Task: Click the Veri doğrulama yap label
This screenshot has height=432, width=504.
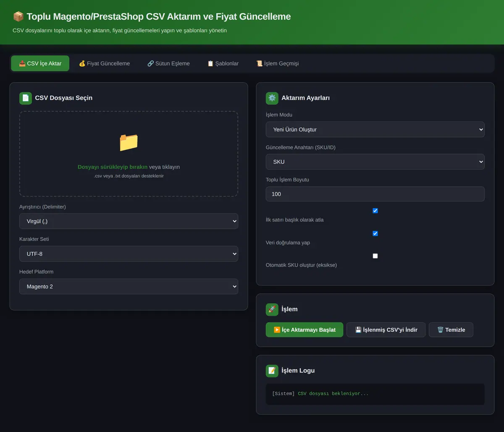Action: tap(288, 243)
